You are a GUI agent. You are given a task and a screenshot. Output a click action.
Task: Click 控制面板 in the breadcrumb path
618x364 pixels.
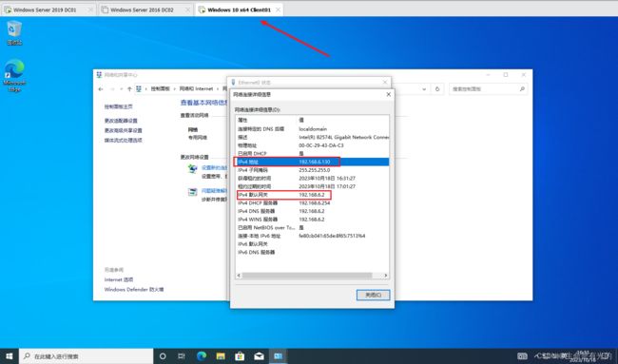coord(161,89)
